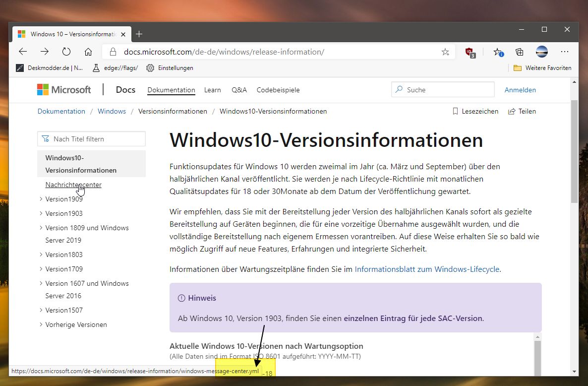588x386 pixels.
Task: Select the Codebeispiele nav item
Action: coord(278,90)
